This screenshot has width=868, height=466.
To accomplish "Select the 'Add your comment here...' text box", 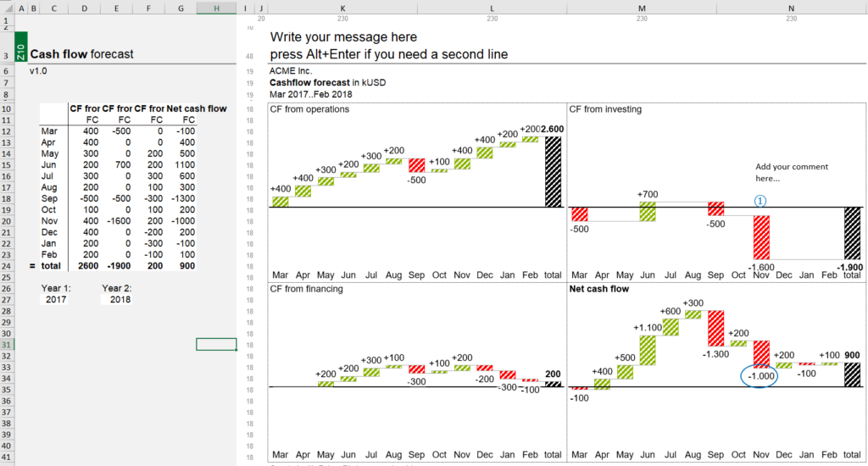I will (792, 172).
